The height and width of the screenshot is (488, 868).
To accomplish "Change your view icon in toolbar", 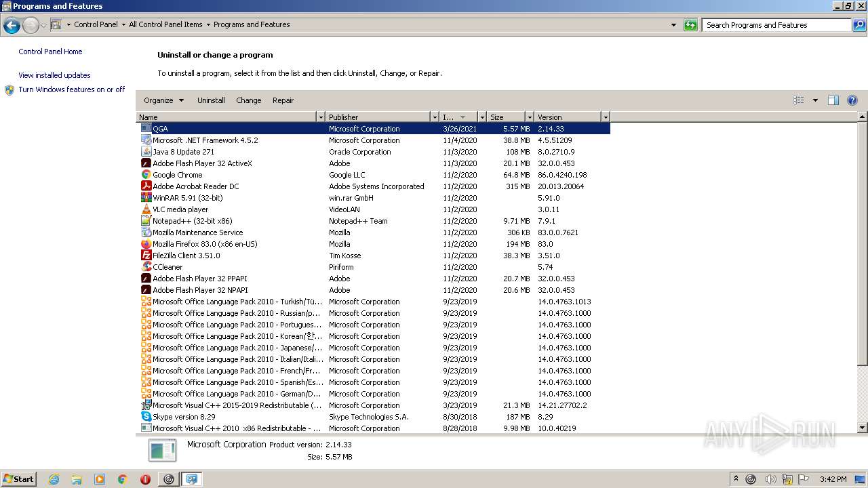I will click(x=799, y=100).
